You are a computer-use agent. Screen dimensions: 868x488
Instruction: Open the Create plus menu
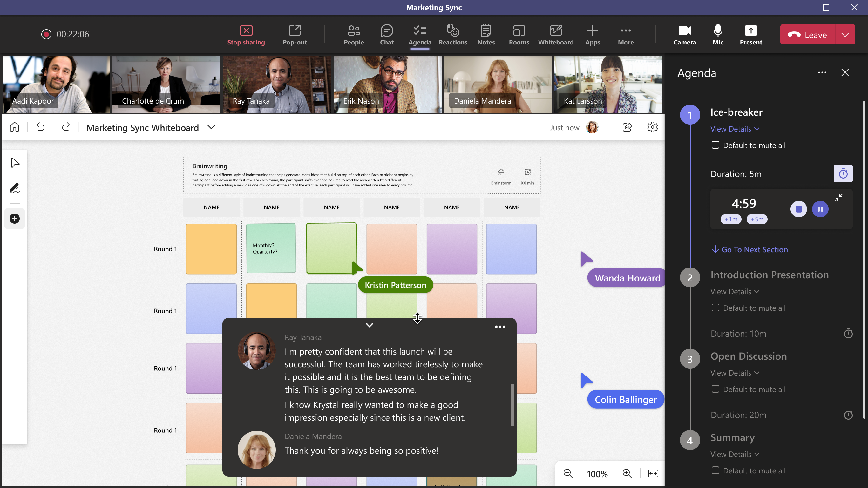coord(15,218)
